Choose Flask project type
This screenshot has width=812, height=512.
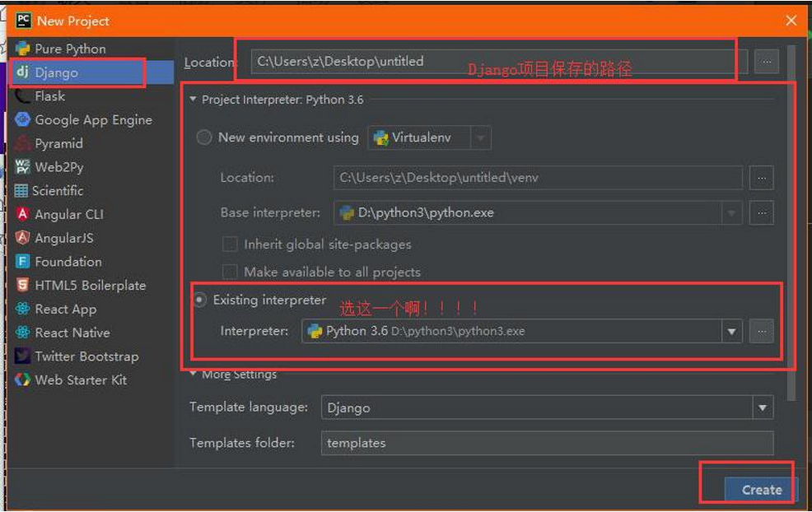pos(49,95)
